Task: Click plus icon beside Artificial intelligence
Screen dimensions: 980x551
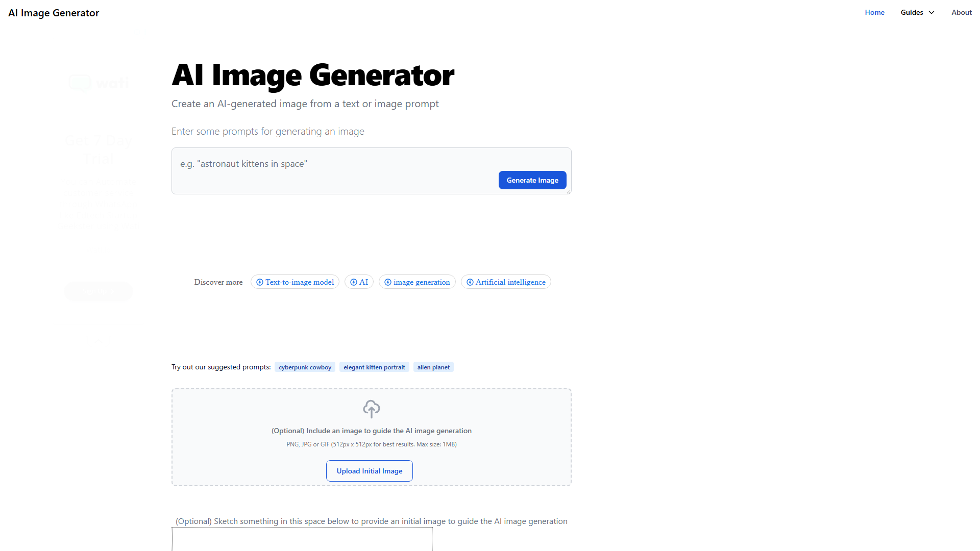Action: point(470,282)
